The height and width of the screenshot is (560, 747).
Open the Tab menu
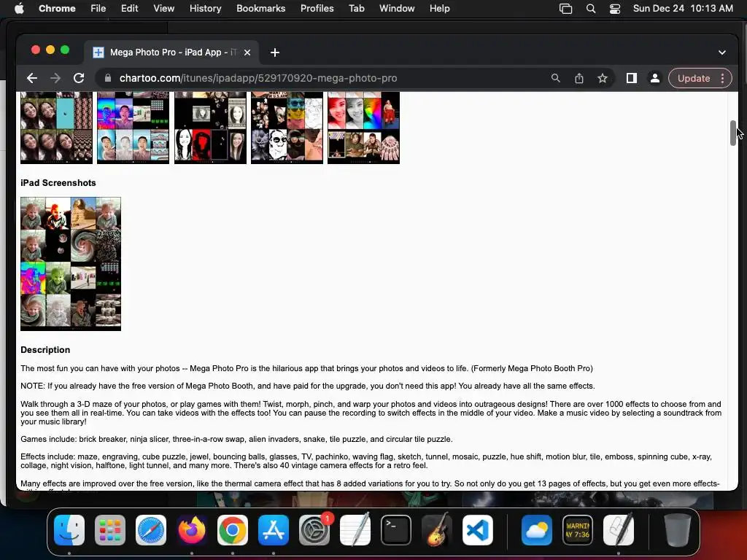[356, 8]
